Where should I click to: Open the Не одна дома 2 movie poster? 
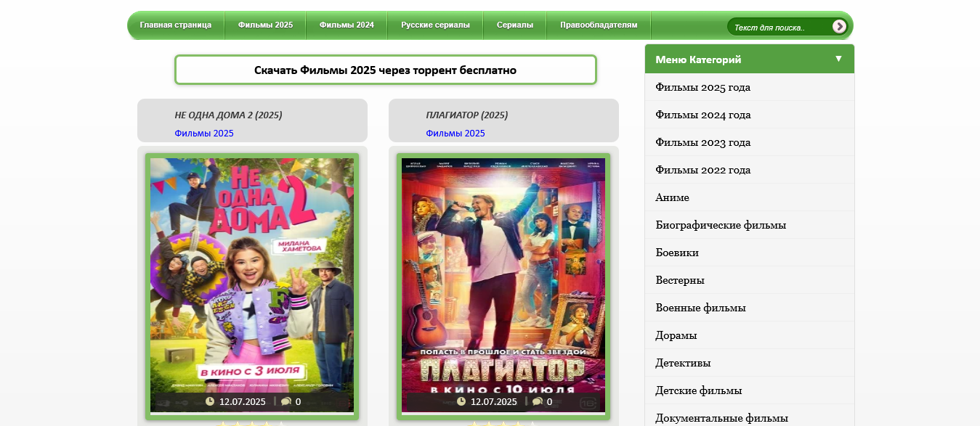[x=252, y=286]
